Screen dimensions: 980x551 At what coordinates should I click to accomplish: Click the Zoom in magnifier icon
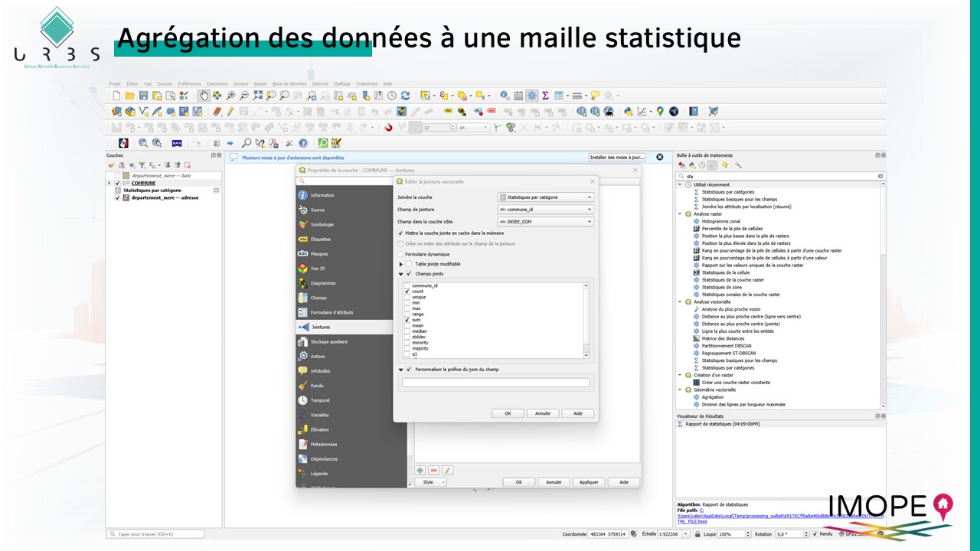[x=230, y=96]
